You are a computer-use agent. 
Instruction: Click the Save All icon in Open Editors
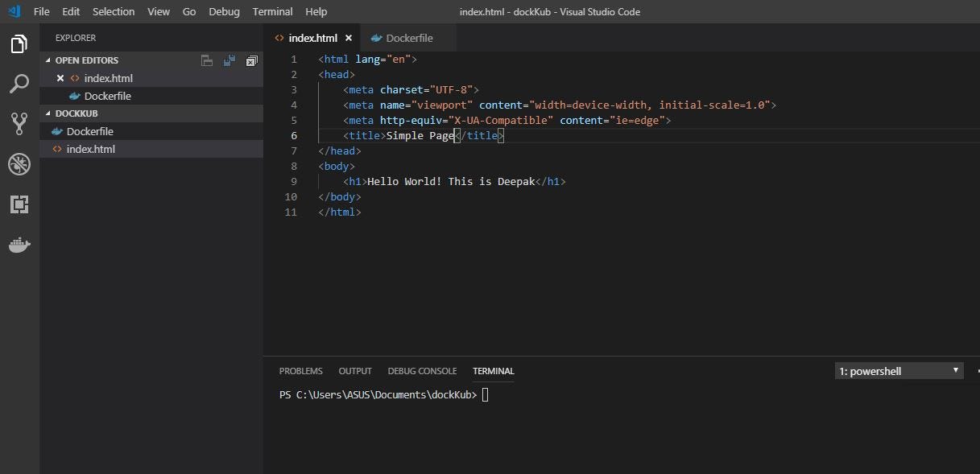pyautogui.click(x=229, y=60)
